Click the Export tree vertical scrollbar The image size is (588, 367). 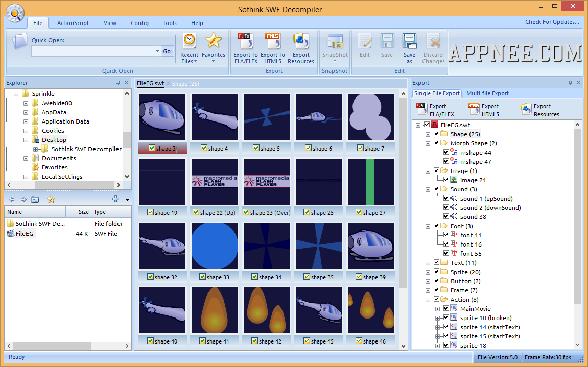tap(577, 216)
